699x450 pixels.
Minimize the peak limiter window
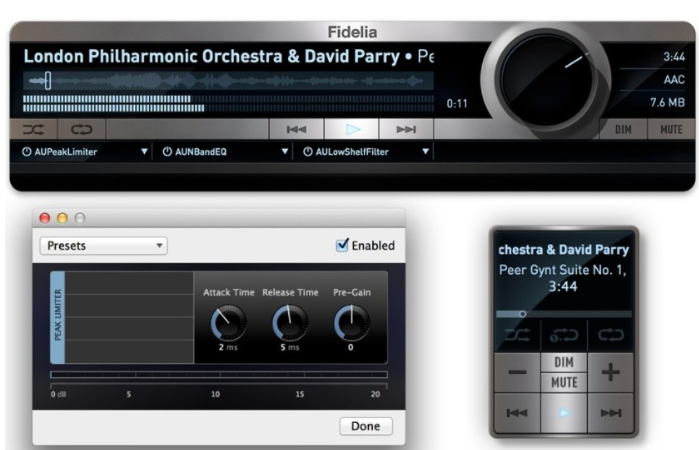pyautogui.click(x=62, y=218)
